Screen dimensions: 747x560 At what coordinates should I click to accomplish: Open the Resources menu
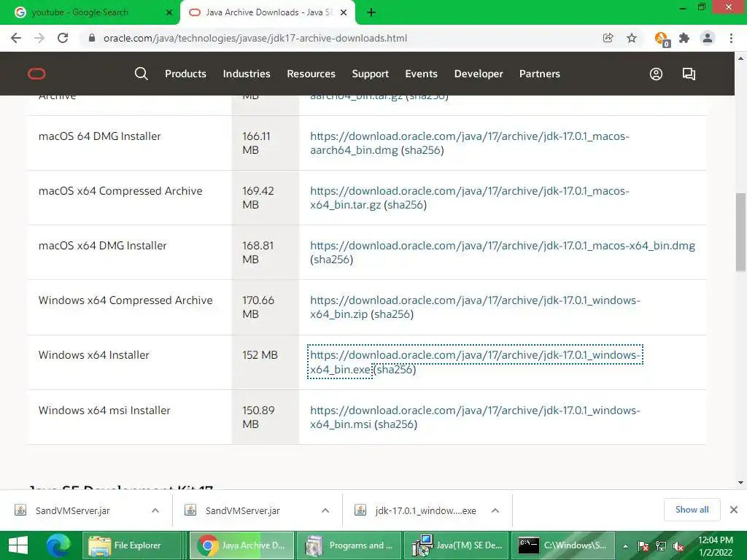[x=311, y=74]
